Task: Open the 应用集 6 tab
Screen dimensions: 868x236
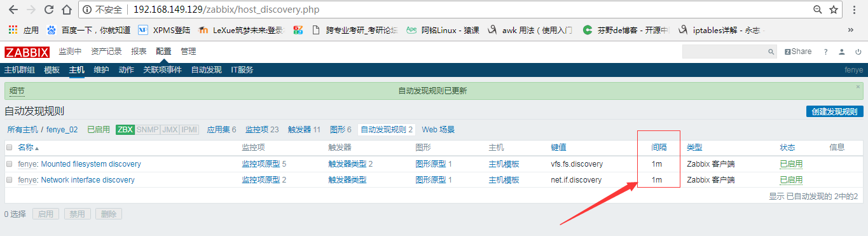Action: pyautogui.click(x=221, y=130)
